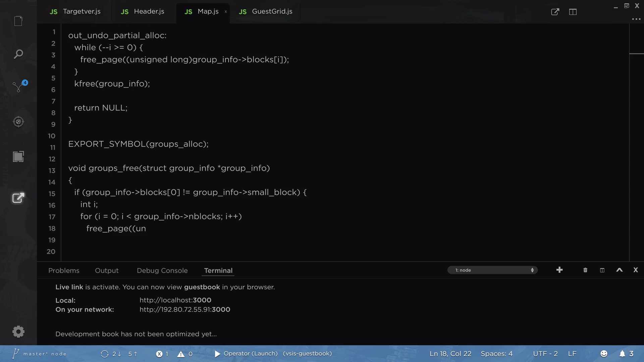Open the Extensions icon in activity bar
Viewport: 644px width, 362px height.
tap(18, 157)
